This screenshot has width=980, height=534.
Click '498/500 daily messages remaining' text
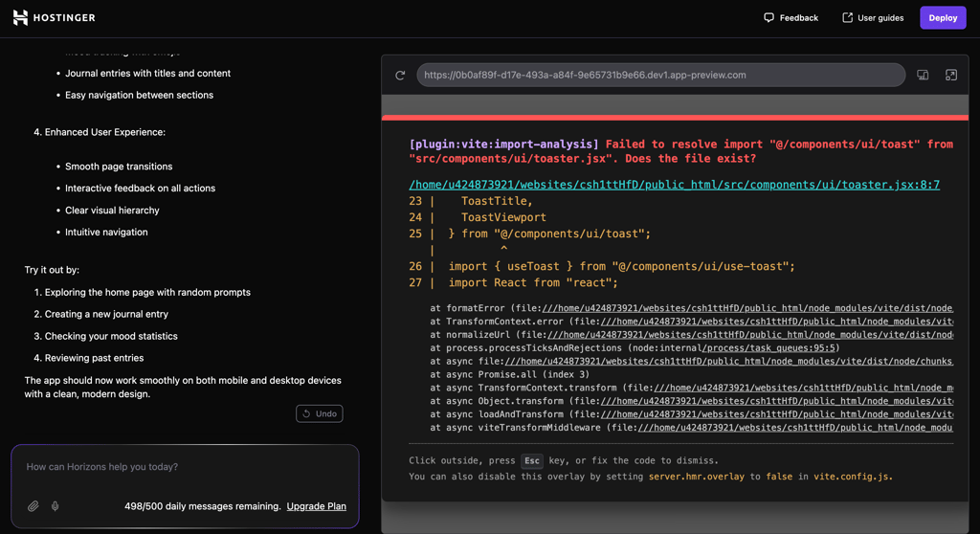pyautogui.click(x=203, y=506)
